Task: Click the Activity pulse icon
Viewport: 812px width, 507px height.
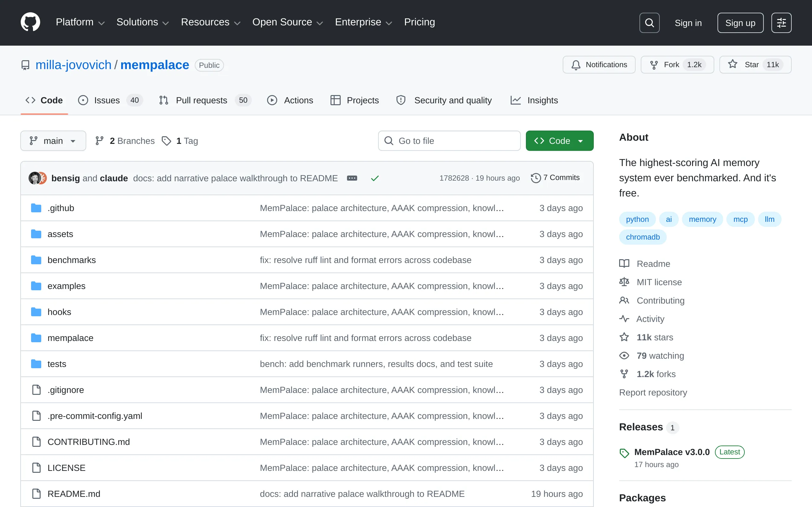Action: (x=624, y=318)
